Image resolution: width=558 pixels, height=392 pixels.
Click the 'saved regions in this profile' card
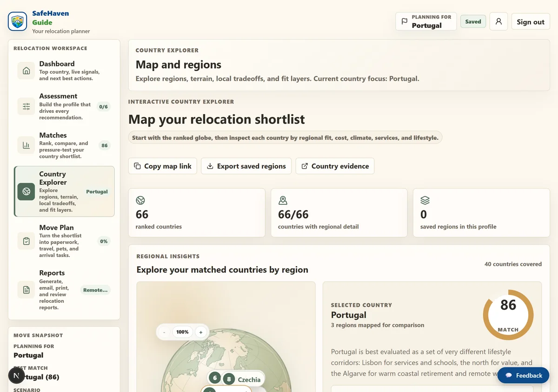point(481,213)
